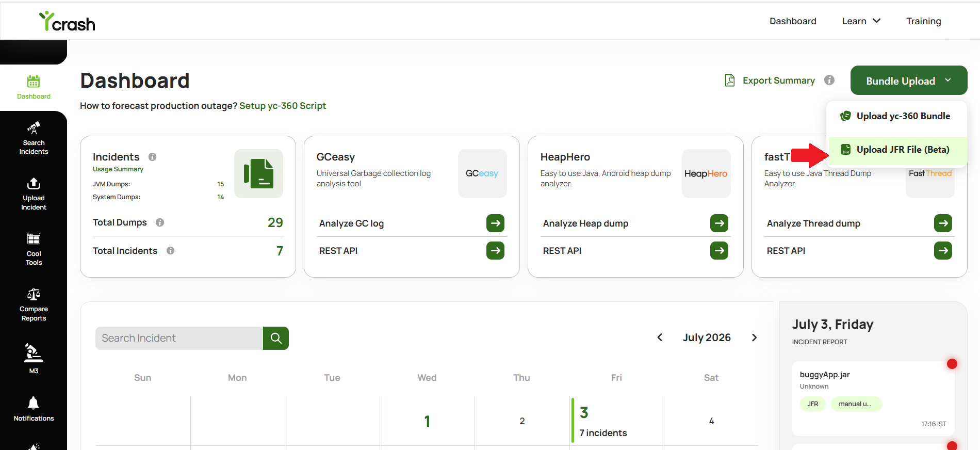
Task: Expand the Learn dropdown menu
Action: point(861,21)
